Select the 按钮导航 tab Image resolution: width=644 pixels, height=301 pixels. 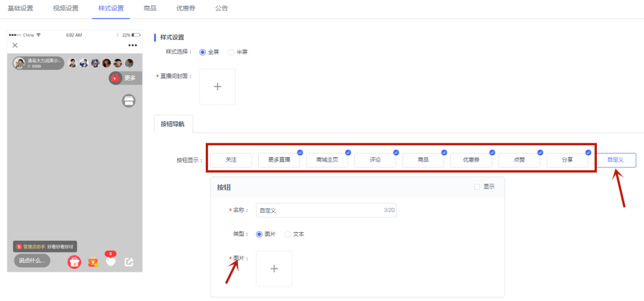(x=174, y=124)
